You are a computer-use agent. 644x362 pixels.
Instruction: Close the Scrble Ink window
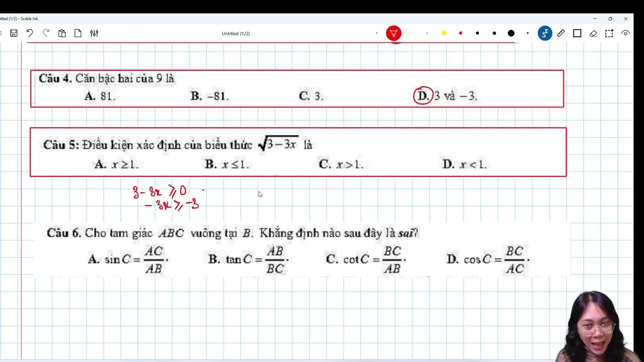point(626,19)
